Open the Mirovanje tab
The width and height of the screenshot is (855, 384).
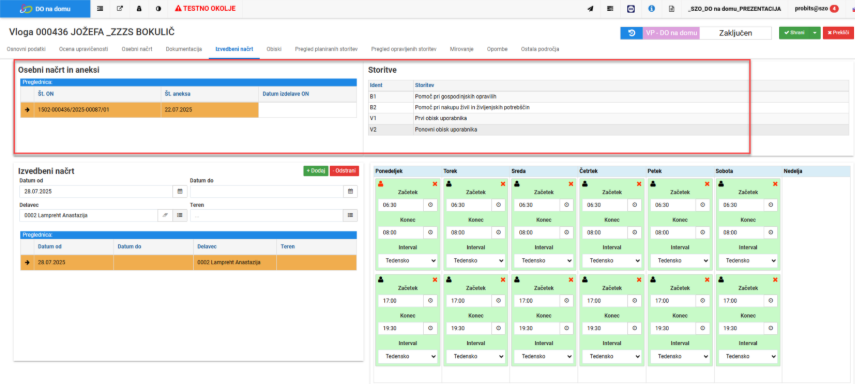(x=462, y=49)
